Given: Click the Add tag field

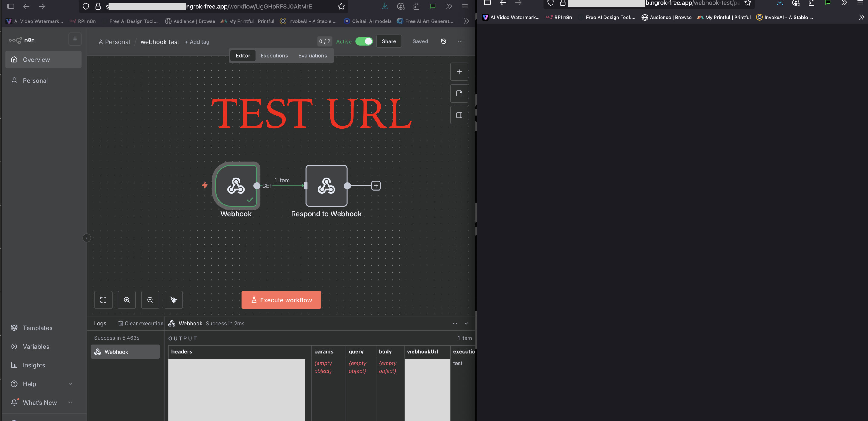Looking at the screenshot, I should pyautogui.click(x=197, y=42).
